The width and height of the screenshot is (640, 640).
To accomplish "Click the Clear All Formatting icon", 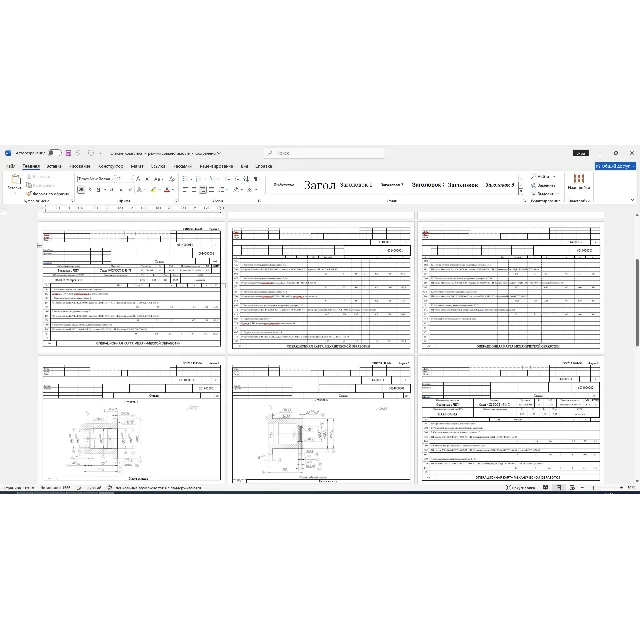I will [172, 179].
